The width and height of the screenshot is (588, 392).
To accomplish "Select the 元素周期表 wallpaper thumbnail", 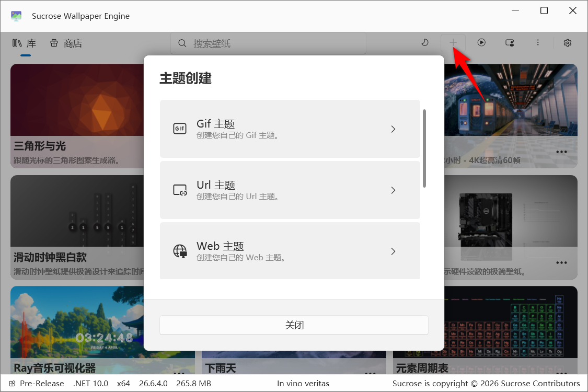I will pos(511,322).
